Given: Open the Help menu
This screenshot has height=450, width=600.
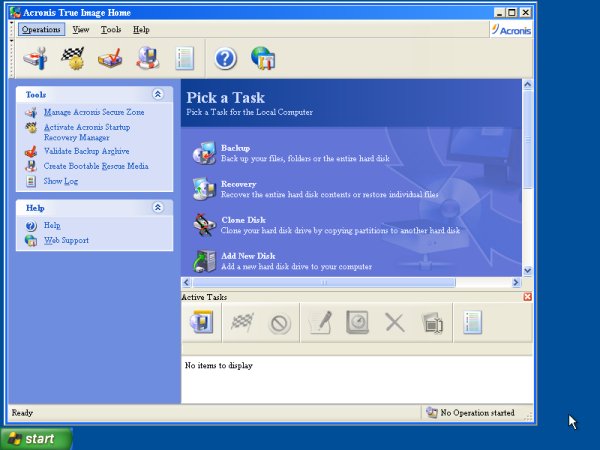Looking at the screenshot, I should 141,29.
